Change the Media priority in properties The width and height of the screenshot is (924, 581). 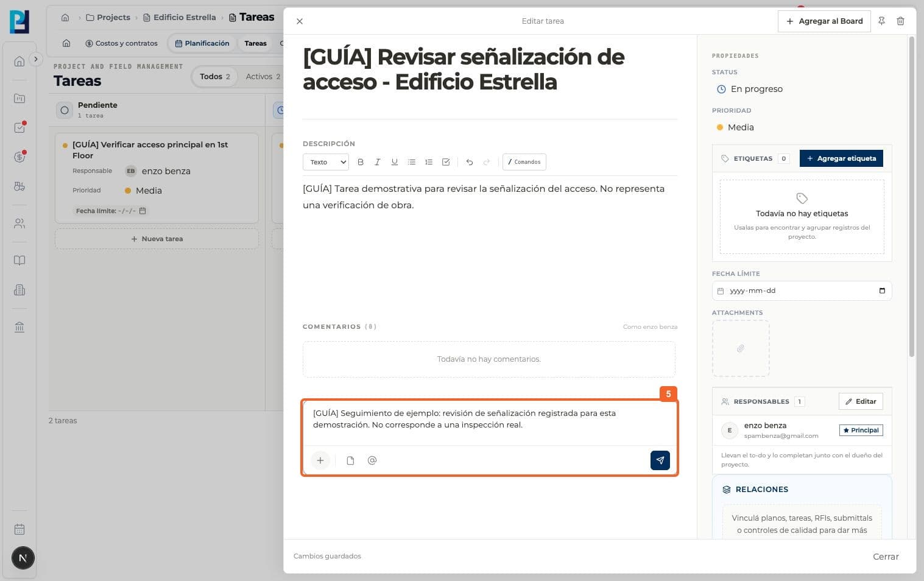[735, 127]
